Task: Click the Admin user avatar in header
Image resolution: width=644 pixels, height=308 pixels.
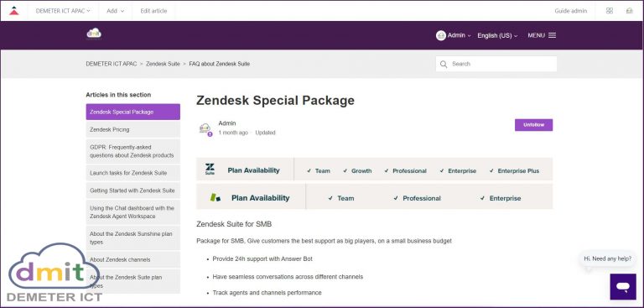Action: 441,35
